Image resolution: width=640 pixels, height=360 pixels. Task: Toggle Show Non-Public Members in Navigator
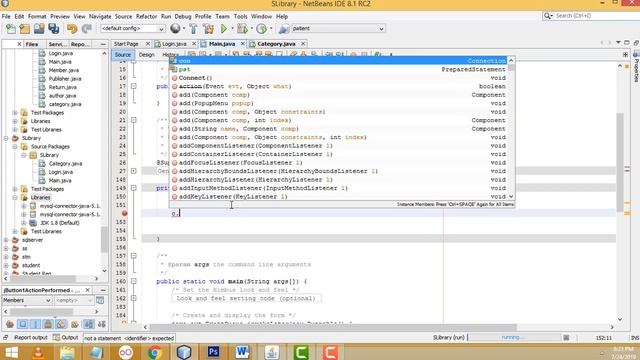click(48, 324)
